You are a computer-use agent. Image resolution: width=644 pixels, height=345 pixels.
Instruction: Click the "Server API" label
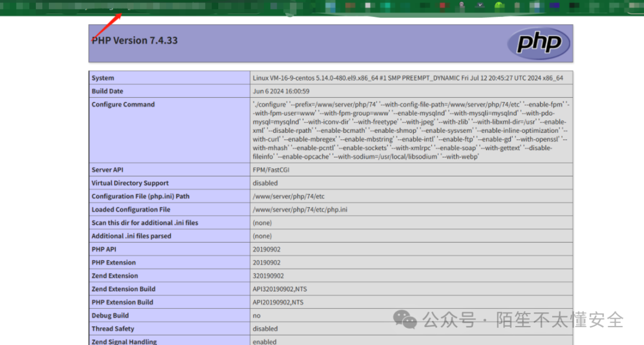(x=107, y=170)
